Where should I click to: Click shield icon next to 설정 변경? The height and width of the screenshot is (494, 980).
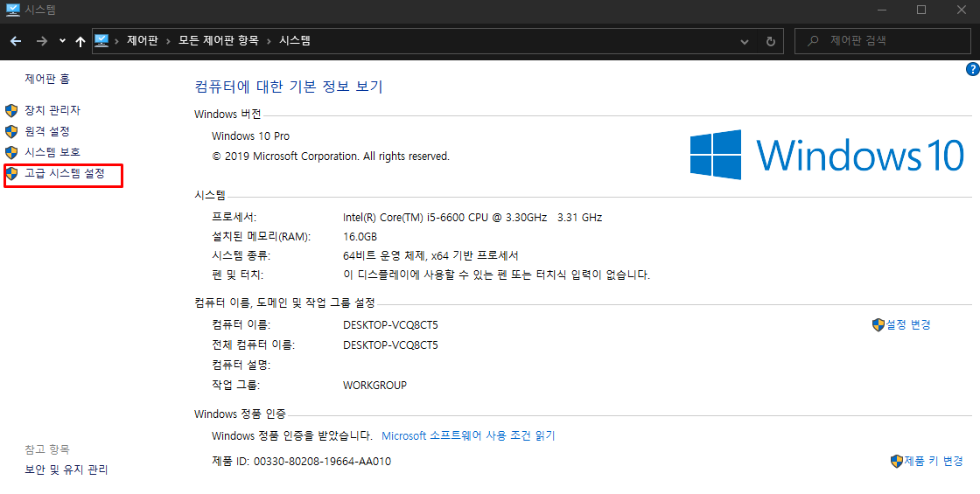point(878,324)
